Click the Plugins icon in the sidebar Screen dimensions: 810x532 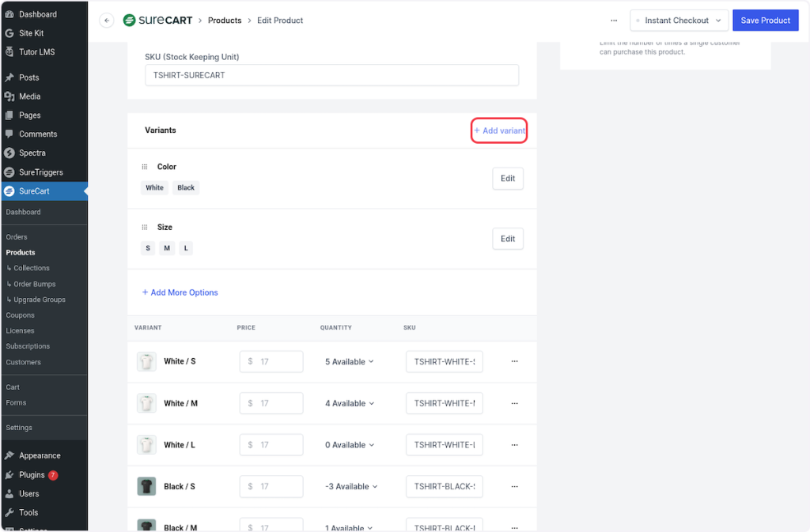click(9, 475)
